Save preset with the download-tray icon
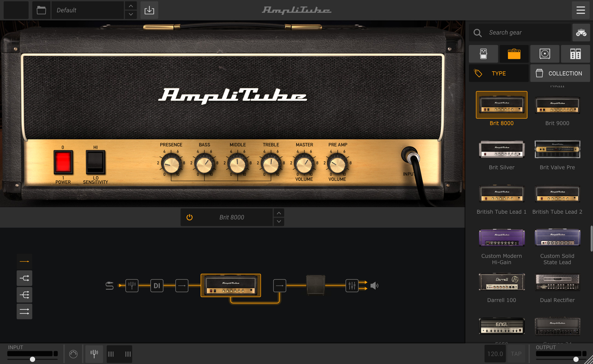This screenshot has height=364, width=593. click(149, 10)
